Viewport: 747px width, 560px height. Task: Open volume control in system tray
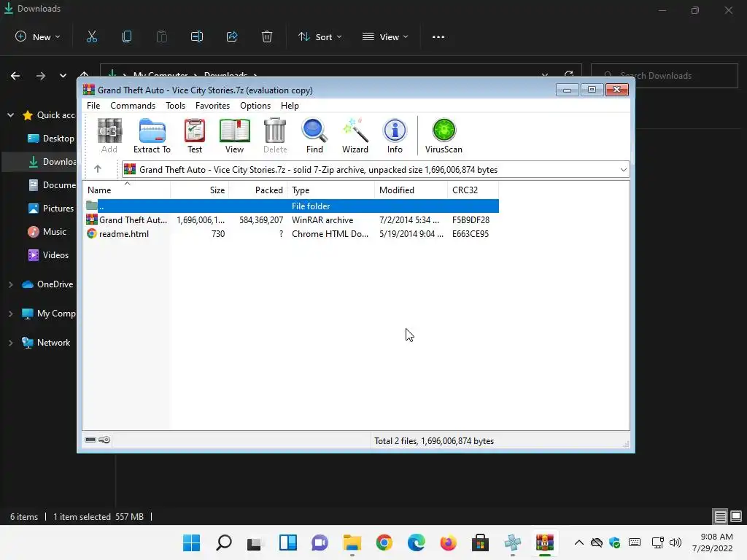click(x=675, y=542)
